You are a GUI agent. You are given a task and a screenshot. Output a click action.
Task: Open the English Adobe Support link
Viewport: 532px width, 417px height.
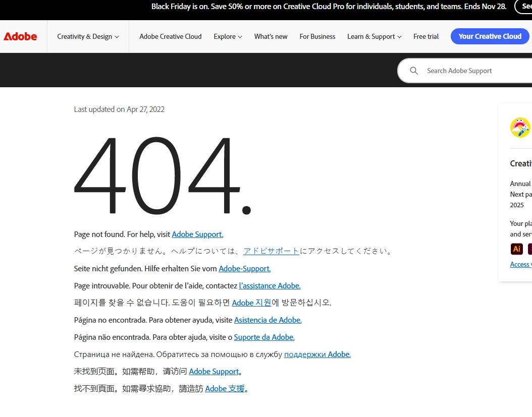[197, 234]
